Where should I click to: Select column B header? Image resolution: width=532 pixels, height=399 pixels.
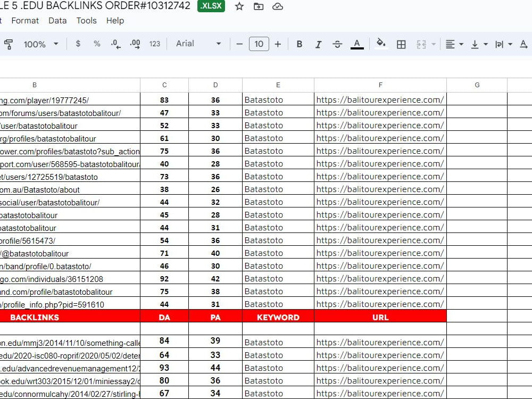70,85
